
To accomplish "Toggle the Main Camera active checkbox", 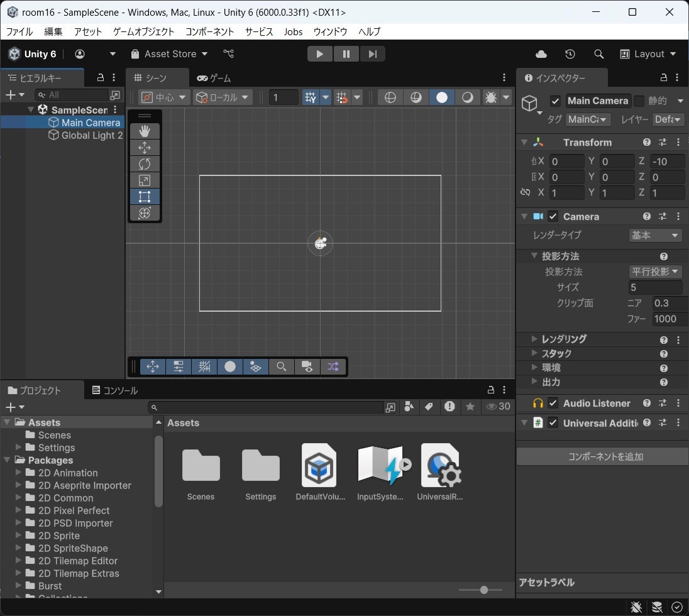I will [555, 101].
